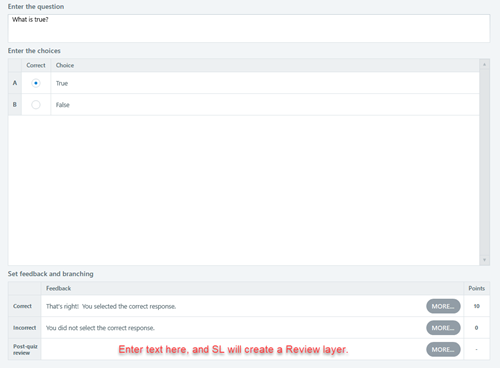Click the empty area below the choices

pyautogui.click(x=244, y=190)
